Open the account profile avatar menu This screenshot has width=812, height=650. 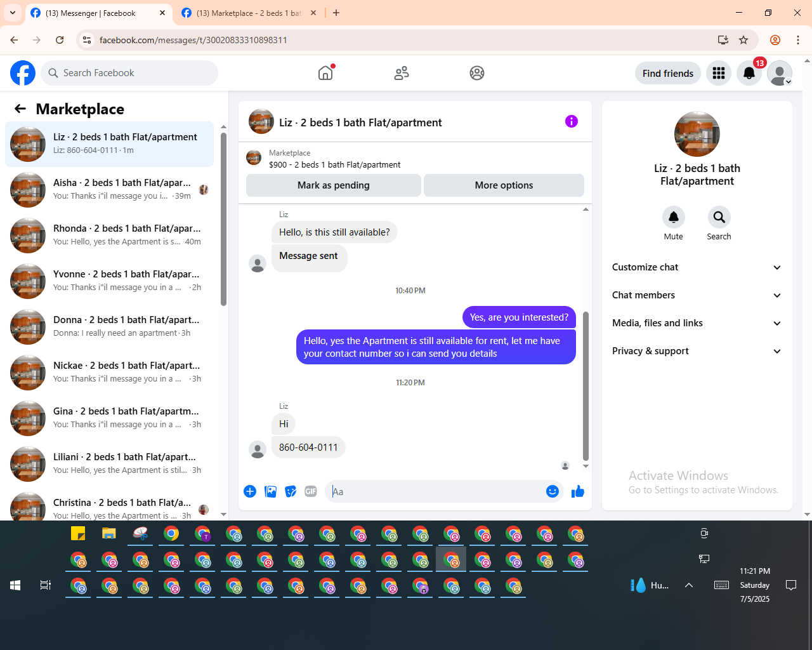click(780, 73)
